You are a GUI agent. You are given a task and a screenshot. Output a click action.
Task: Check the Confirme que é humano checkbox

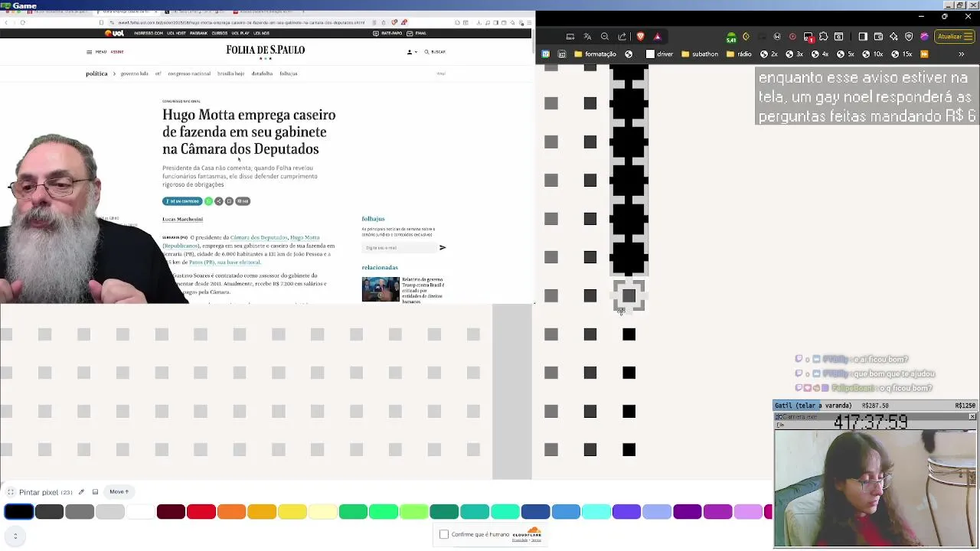(x=444, y=534)
